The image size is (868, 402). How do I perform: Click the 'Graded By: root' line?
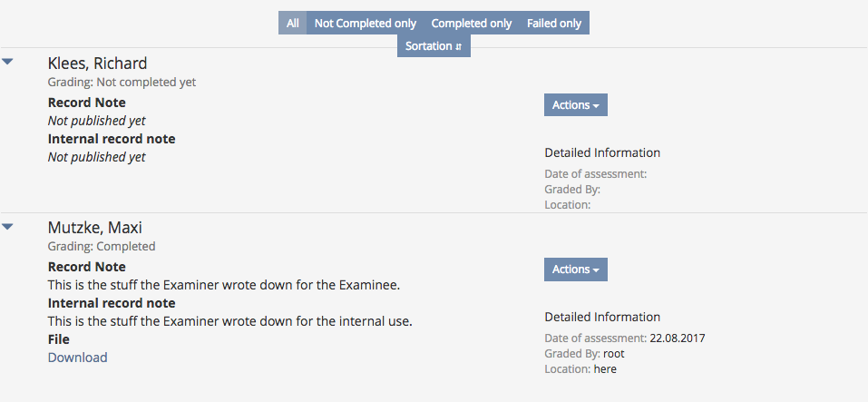585,354
